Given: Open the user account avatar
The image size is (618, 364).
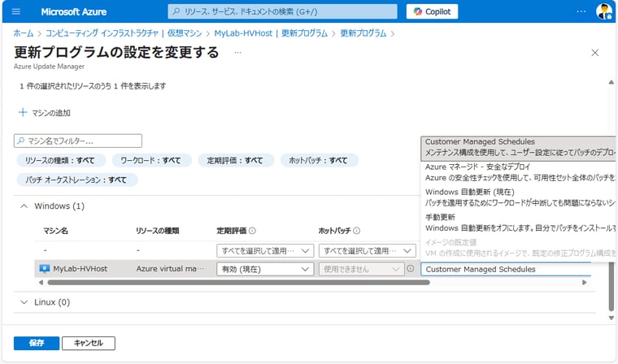Looking at the screenshot, I should click(604, 11).
